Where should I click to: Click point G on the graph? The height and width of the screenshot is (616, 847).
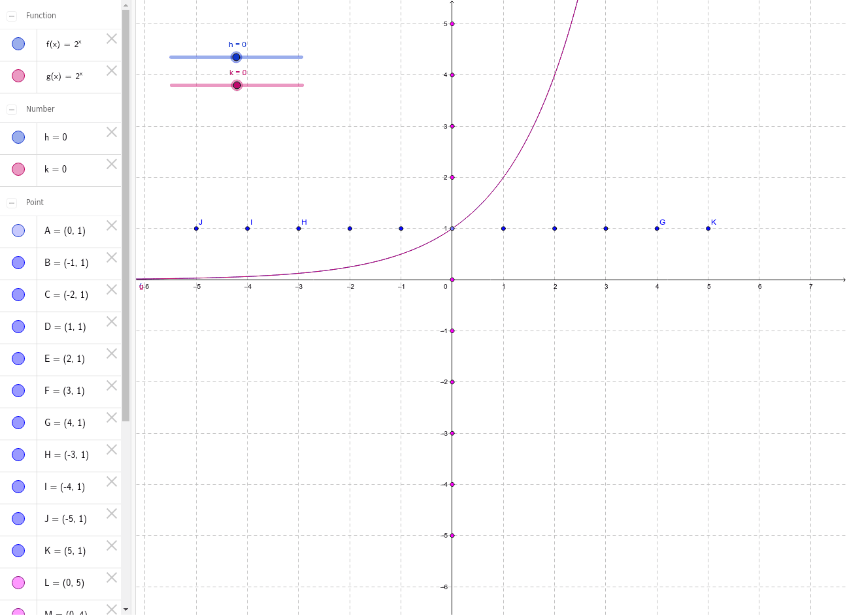click(657, 228)
